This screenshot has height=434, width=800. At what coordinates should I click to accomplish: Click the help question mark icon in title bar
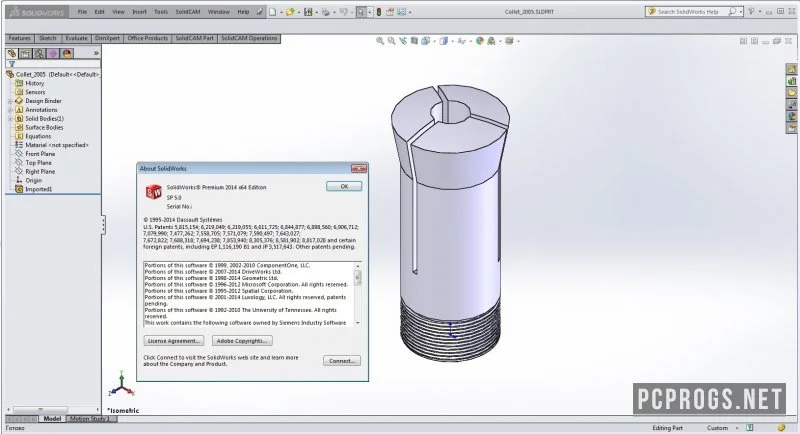click(x=751, y=11)
